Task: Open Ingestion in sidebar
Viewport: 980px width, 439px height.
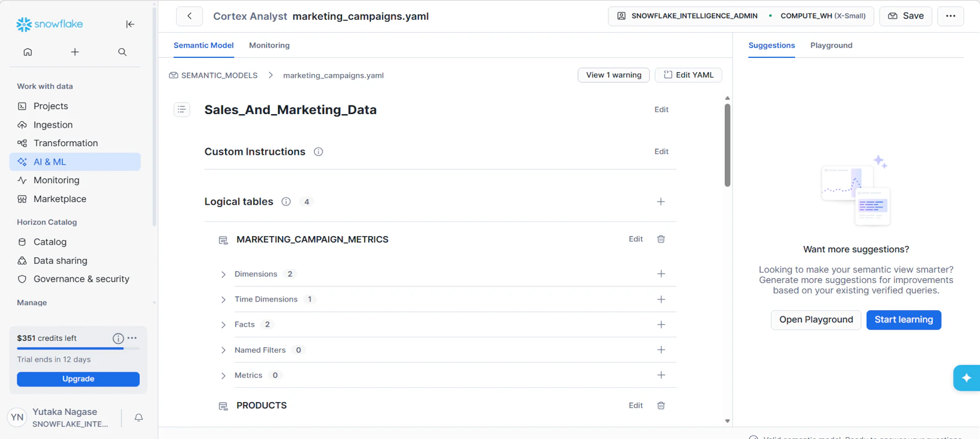Action: [75, 125]
